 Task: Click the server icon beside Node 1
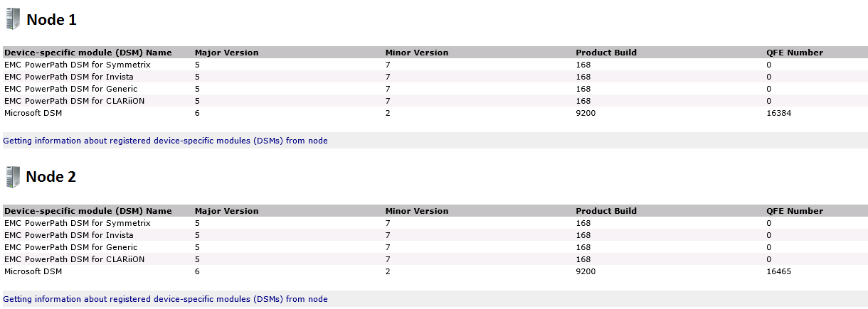pos(12,19)
